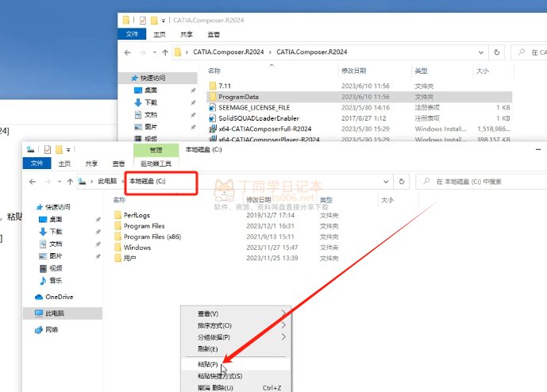Go up one level in C: drive window
Screen dimensions: 547x392
[x=70, y=182]
